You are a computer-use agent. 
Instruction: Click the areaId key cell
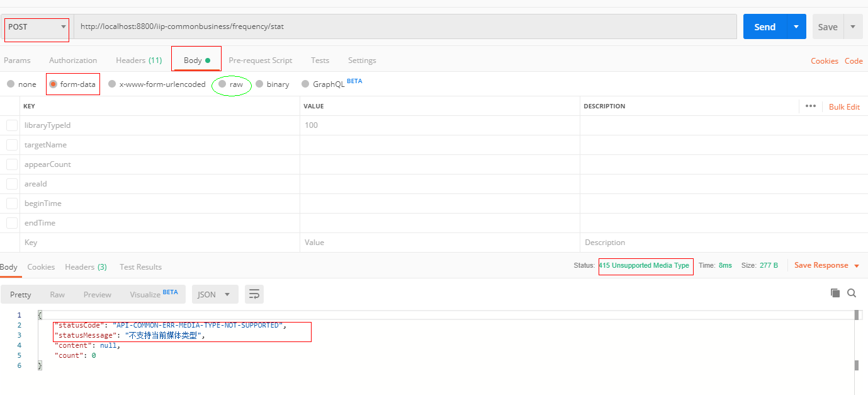160,184
